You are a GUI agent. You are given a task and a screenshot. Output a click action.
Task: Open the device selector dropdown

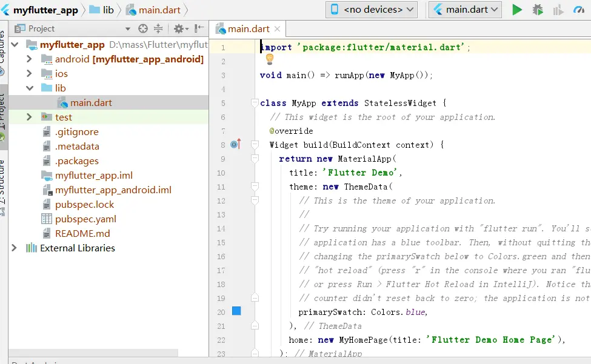372,10
